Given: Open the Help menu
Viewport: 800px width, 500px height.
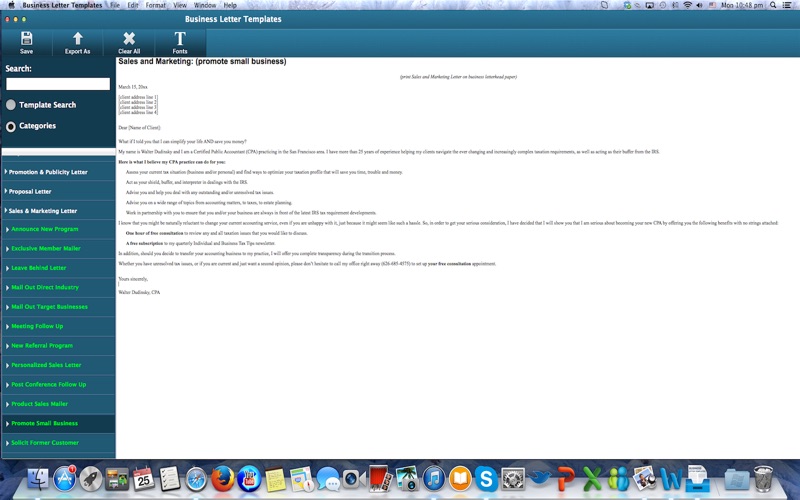Looking at the screenshot, I should point(230,5).
